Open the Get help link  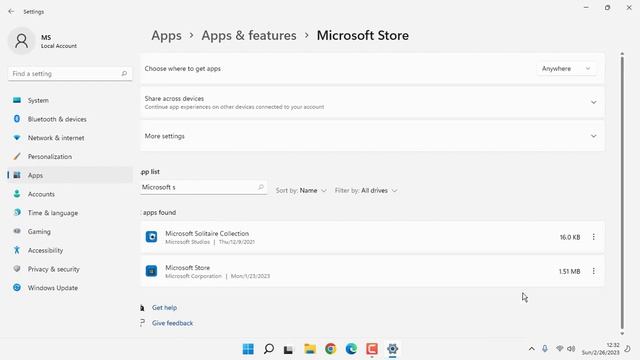click(x=164, y=308)
